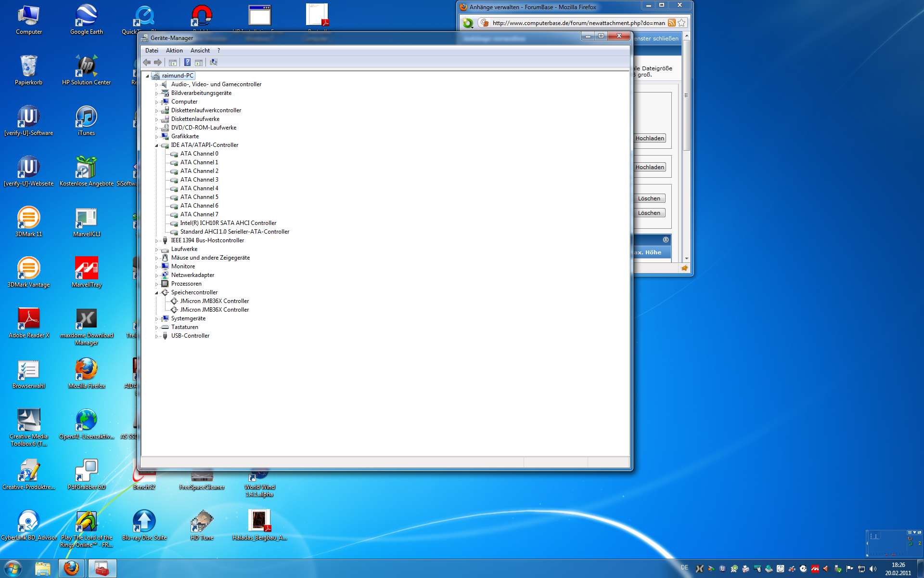Select ATA Channel 3 in the tree
924x578 pixels.
coord(199,180)
